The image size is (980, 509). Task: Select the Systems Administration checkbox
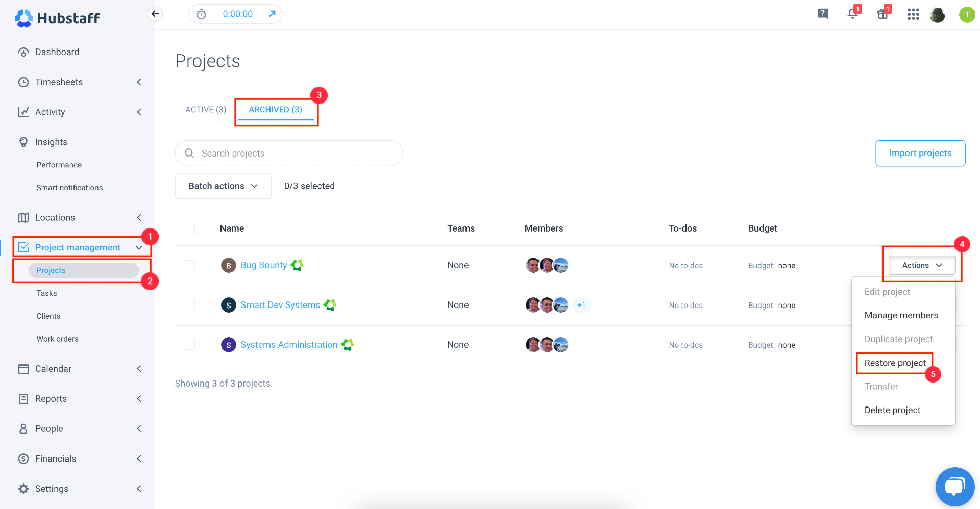190,345
